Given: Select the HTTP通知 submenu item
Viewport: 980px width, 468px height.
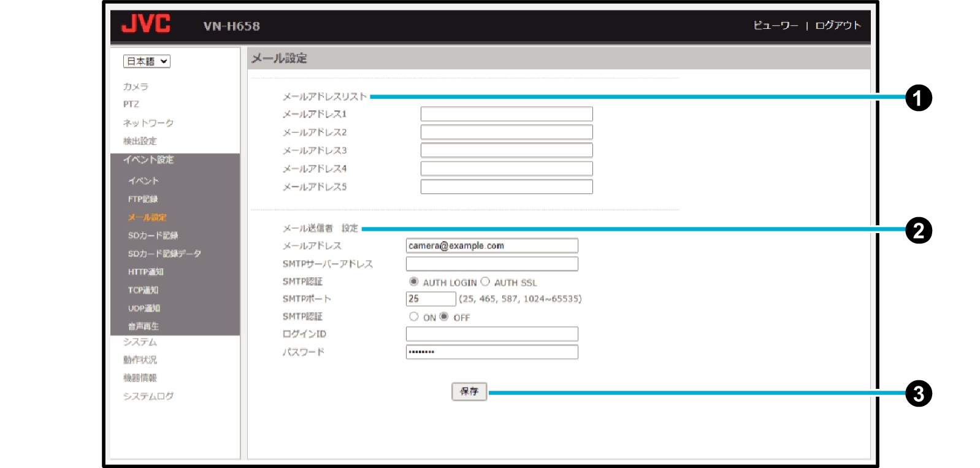Looking at the screenshot, I should [145, 272].
